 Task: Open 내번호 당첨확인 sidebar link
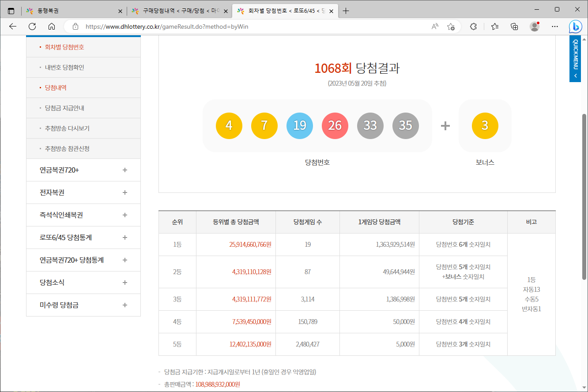[64, 68]
